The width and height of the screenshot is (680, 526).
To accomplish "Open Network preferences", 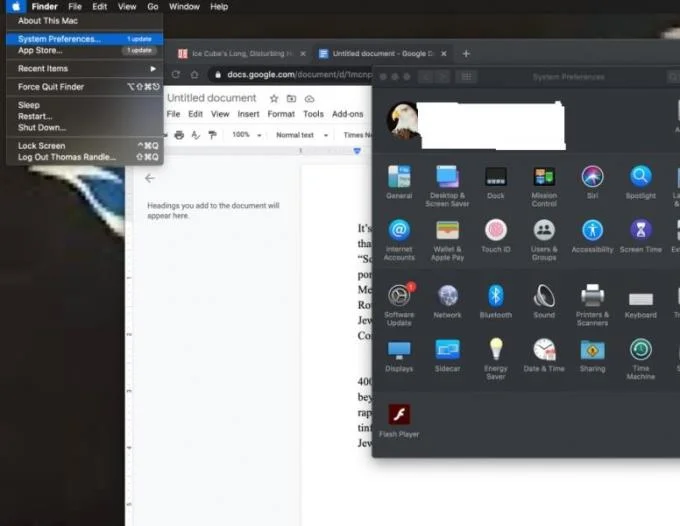I will click(x=447, y=301).
